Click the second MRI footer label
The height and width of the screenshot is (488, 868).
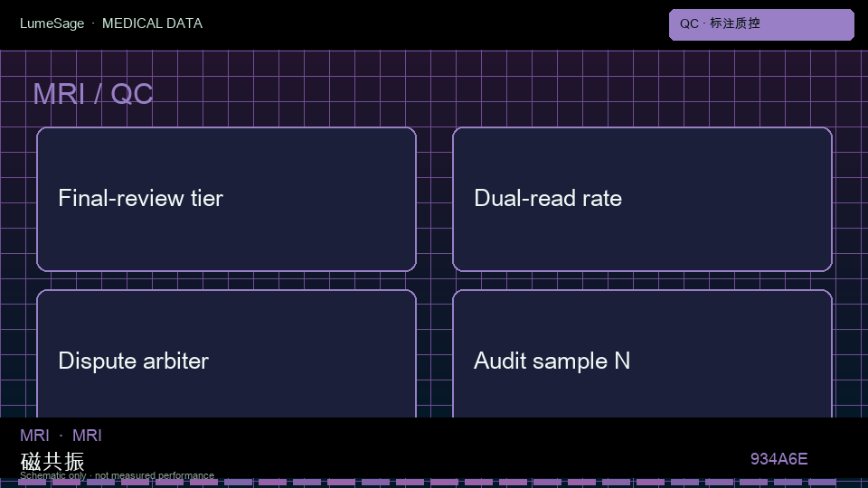click(x=87, y=436)
